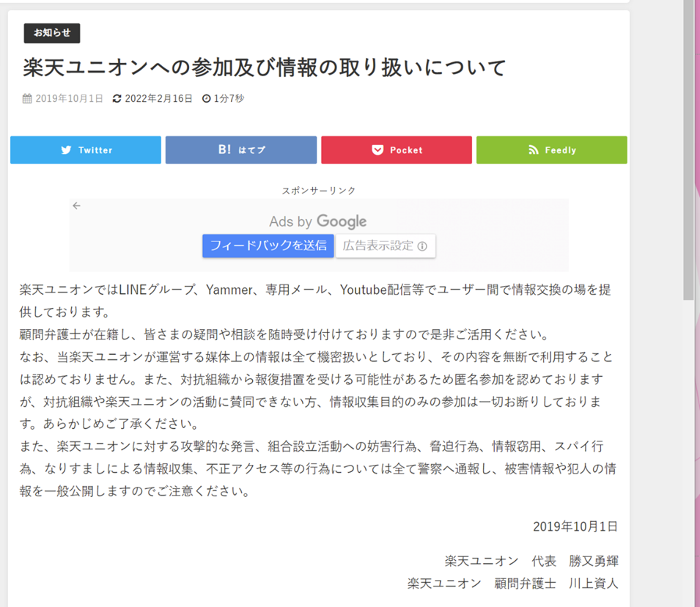Click the calendar icon beside 2019年10月1日
The height and width of the screenshot is (607, 700).
(x=27, y=98)
